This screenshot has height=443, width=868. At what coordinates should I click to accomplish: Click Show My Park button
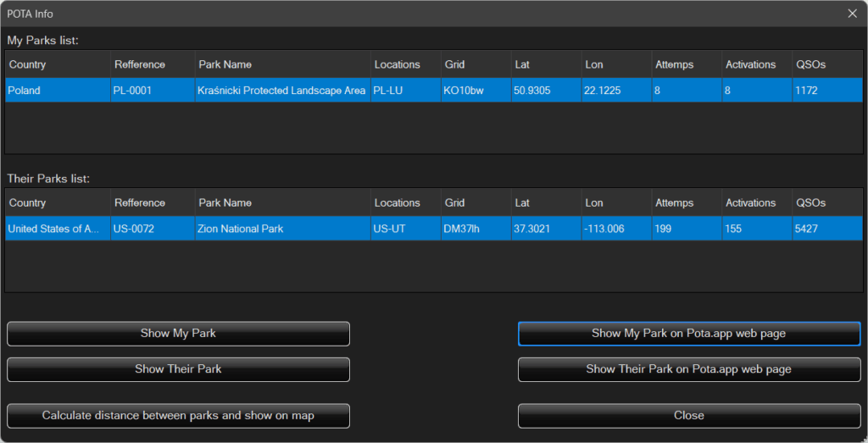click(178, 334)
